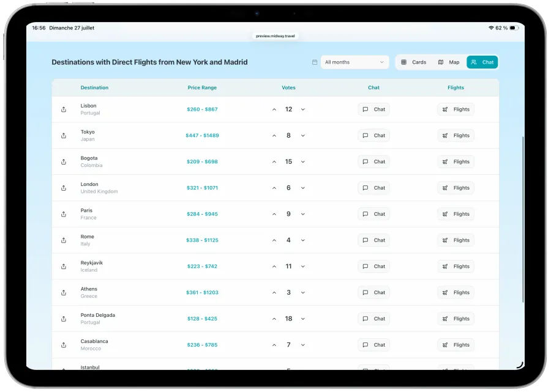This screenshot has height=392, width=551.
Task: Share the Athens row via its share icon
Action: tap(63, 292)
